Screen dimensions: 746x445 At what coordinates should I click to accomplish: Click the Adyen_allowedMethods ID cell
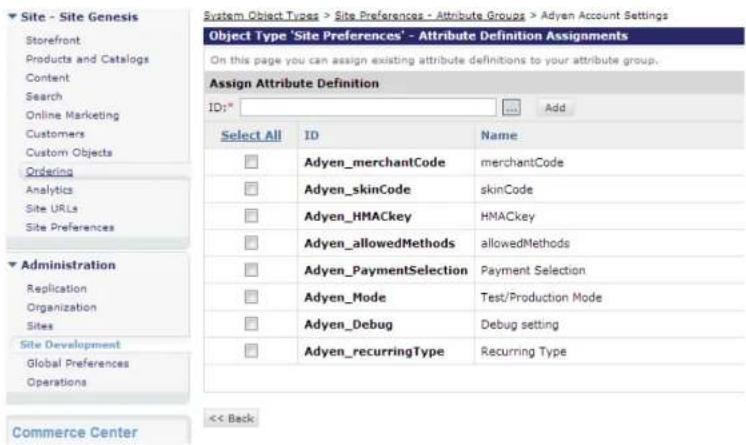click(x=380, y=243)
